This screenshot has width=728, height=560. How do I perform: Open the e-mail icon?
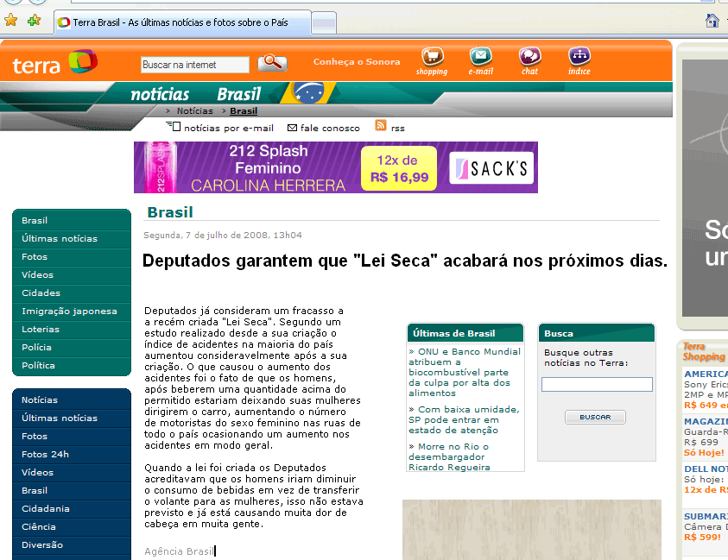480,57
